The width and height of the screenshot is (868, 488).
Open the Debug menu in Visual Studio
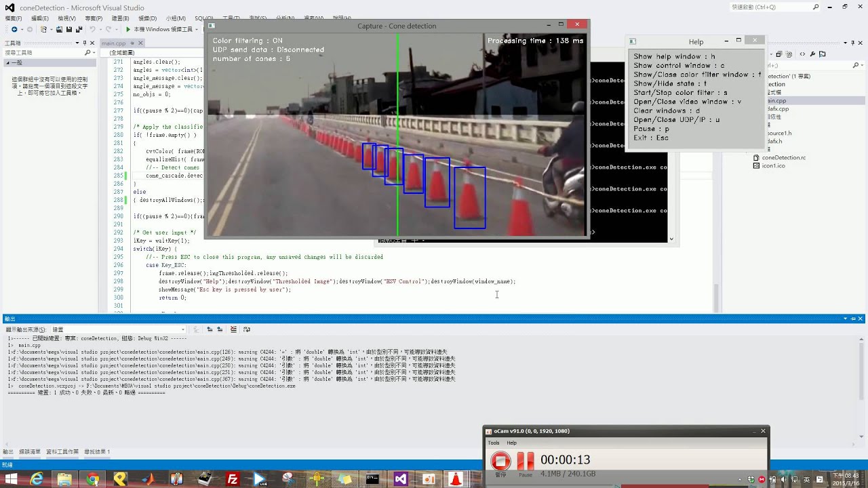click(148, 18)
